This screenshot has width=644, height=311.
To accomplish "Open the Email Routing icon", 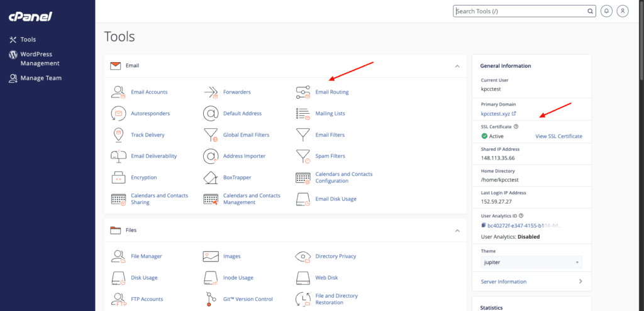I will (x=303, y=92).
